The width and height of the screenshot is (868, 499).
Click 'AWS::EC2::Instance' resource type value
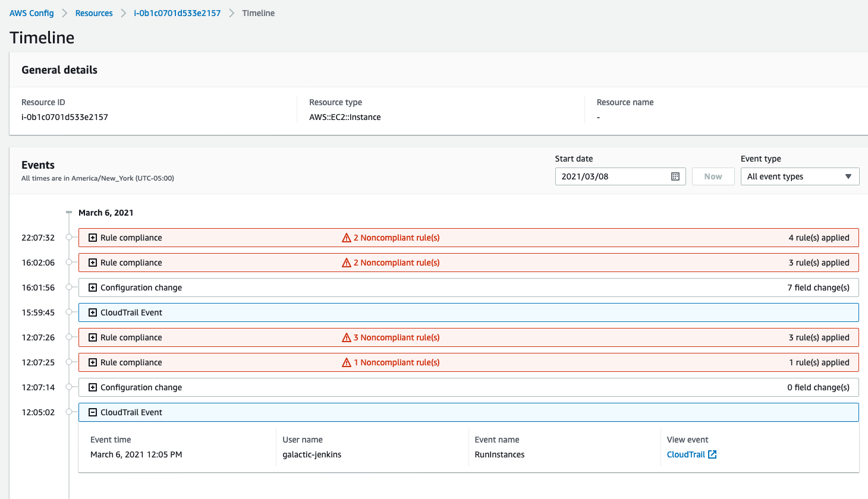point(345,117)
